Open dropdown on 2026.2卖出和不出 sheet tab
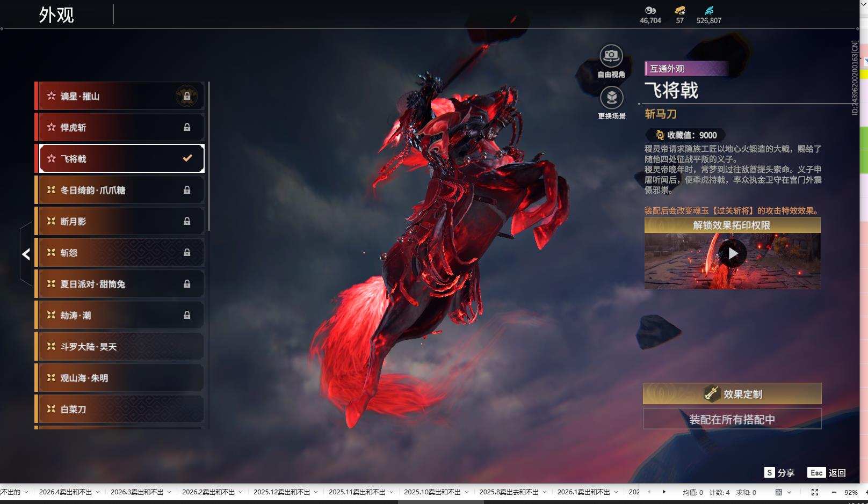This screenshot has height=504, width=868. pyautogui.click(x=241, y=492)
